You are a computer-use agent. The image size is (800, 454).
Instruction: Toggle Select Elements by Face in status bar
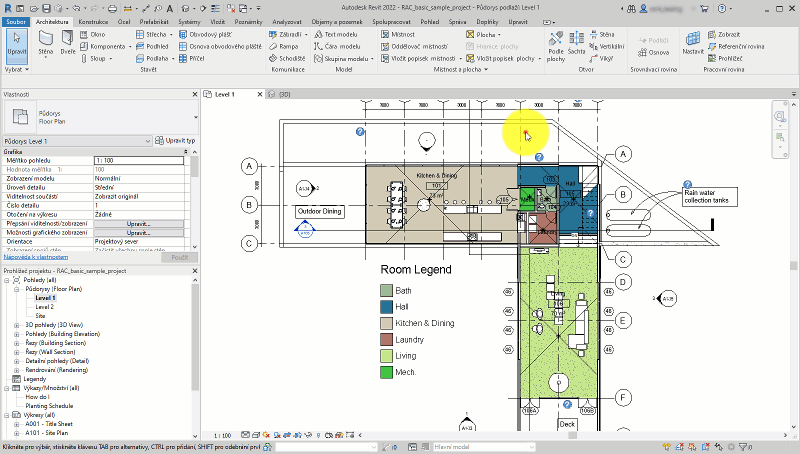click(x=706, y=447)
